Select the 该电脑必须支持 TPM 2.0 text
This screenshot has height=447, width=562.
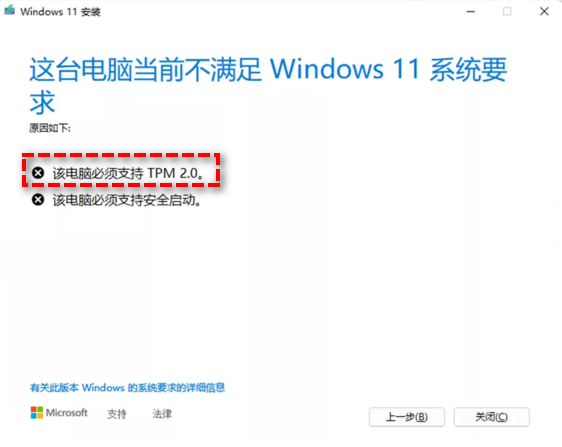[x=128, y=173]
